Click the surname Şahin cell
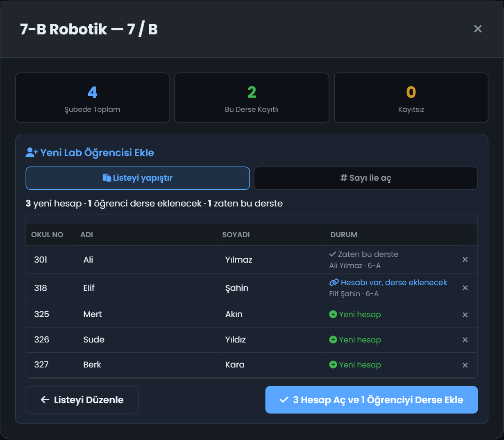504x440 pixels. coord(237,288)
